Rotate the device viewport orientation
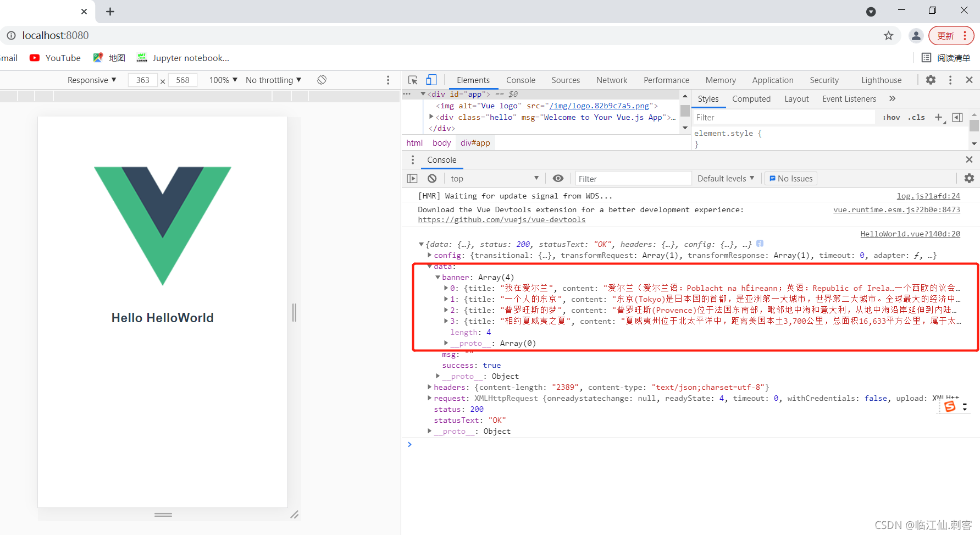Screen dimensions: 980x535 pos(322,80)
